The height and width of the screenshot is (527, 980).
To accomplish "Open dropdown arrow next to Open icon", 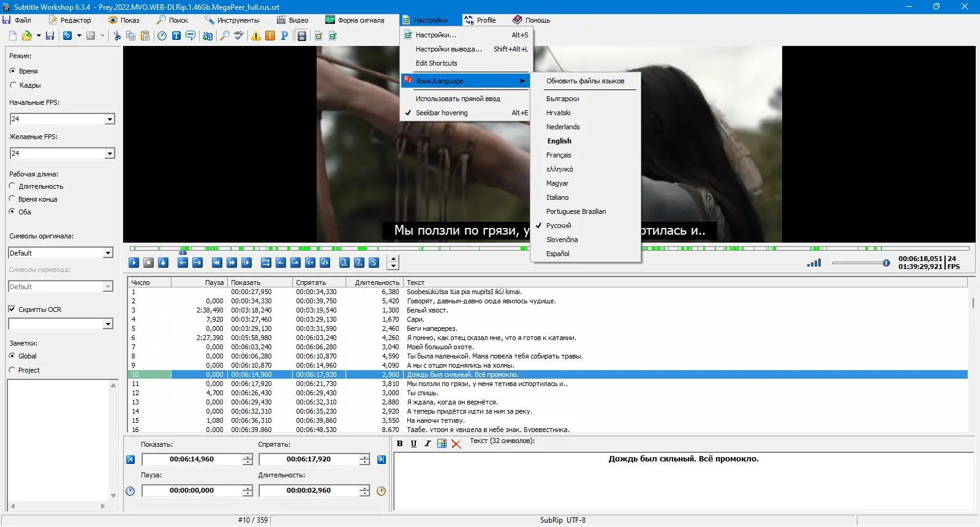I will (39, 36).
